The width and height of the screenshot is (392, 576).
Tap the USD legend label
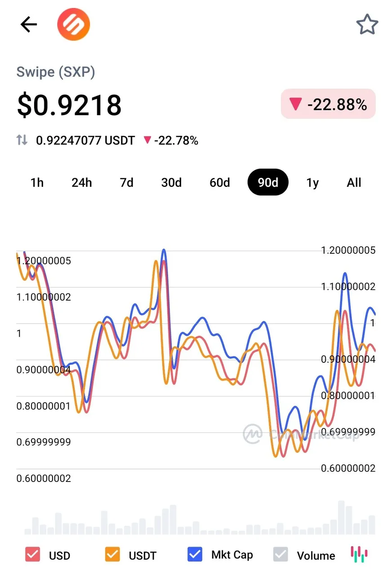[x=59, y=556]
